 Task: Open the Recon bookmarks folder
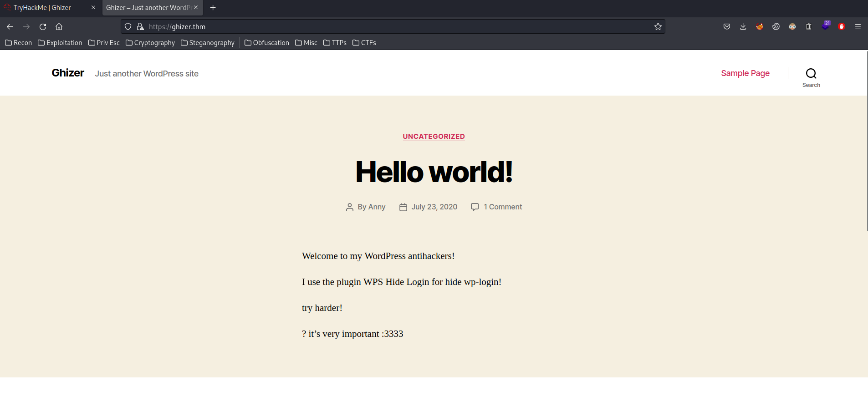coord(18,43)
